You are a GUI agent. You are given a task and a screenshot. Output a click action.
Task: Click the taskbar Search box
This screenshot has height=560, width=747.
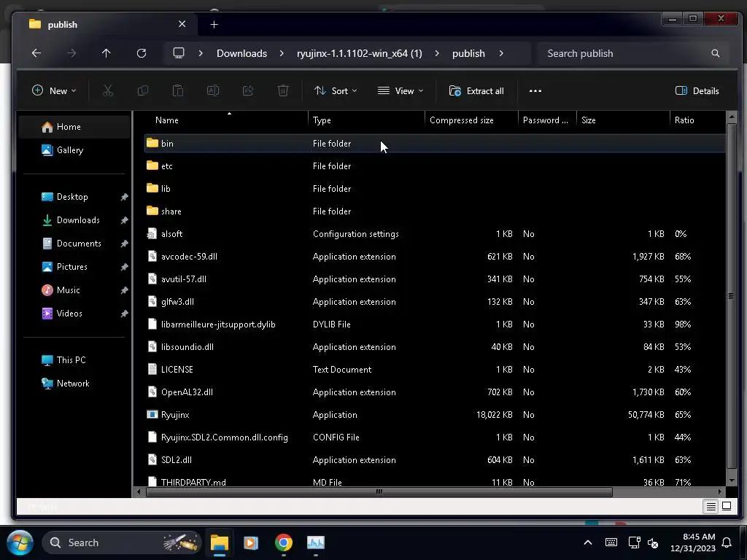click(122, 542)
